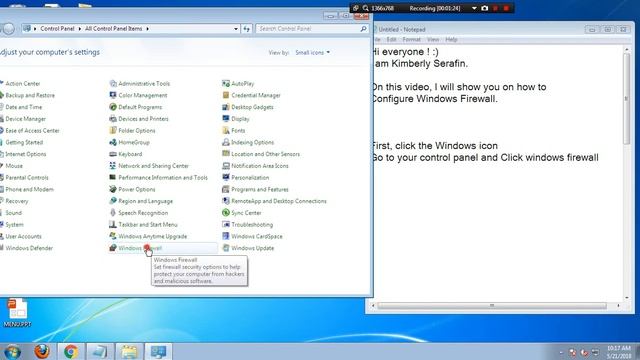This screenshot has width=640, height=360.
Task: Open Sync Center icon
Action: click(226, 213)
